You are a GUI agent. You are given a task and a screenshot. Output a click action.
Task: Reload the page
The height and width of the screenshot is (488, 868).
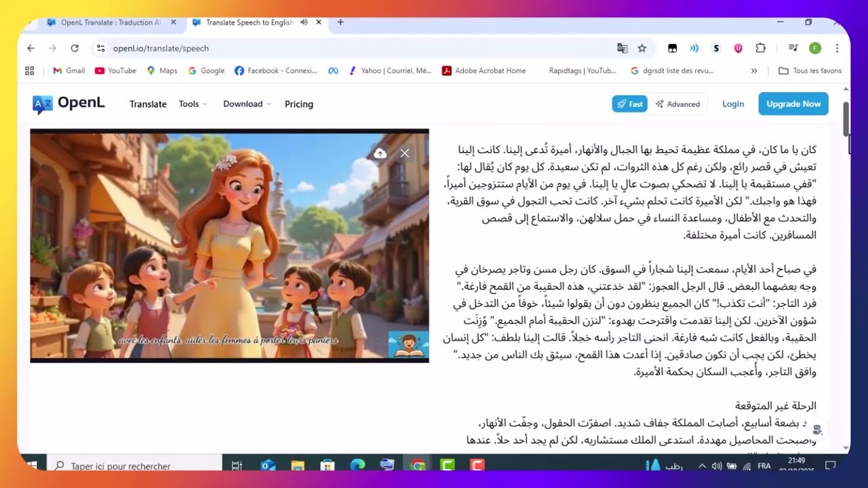(75, 48)
